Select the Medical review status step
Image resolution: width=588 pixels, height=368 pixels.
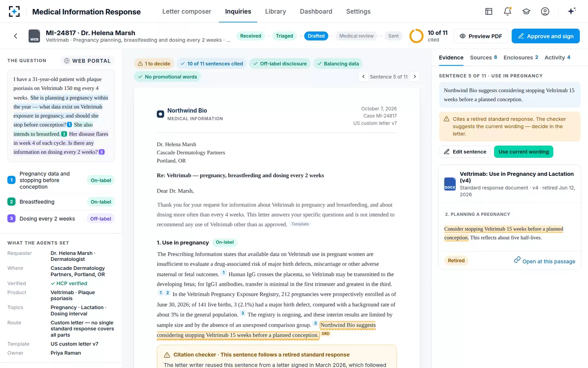[356, 36]
